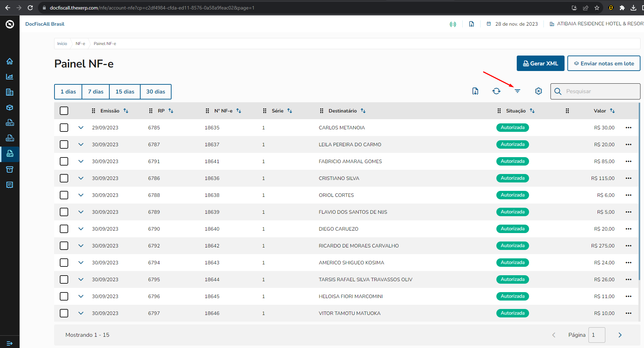Screen dimensions: 644x348
Task: Select the 15 dias filter tab
Action: [125, 92]
